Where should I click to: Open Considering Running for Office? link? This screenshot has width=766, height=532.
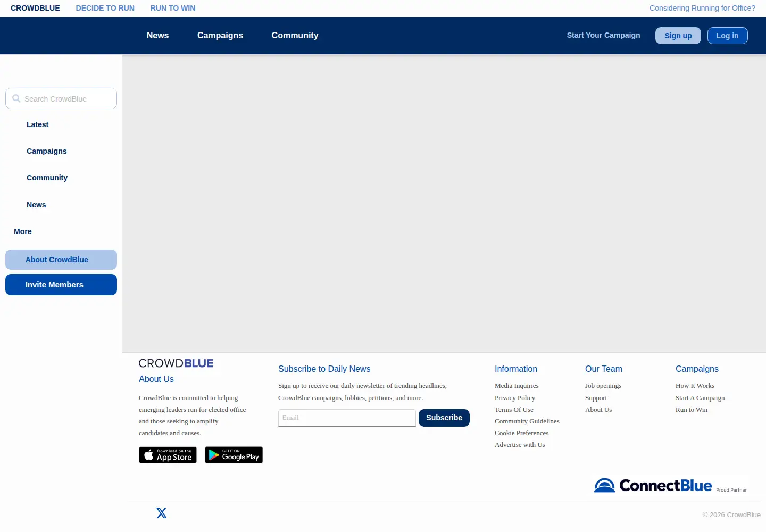pos(702,8)
